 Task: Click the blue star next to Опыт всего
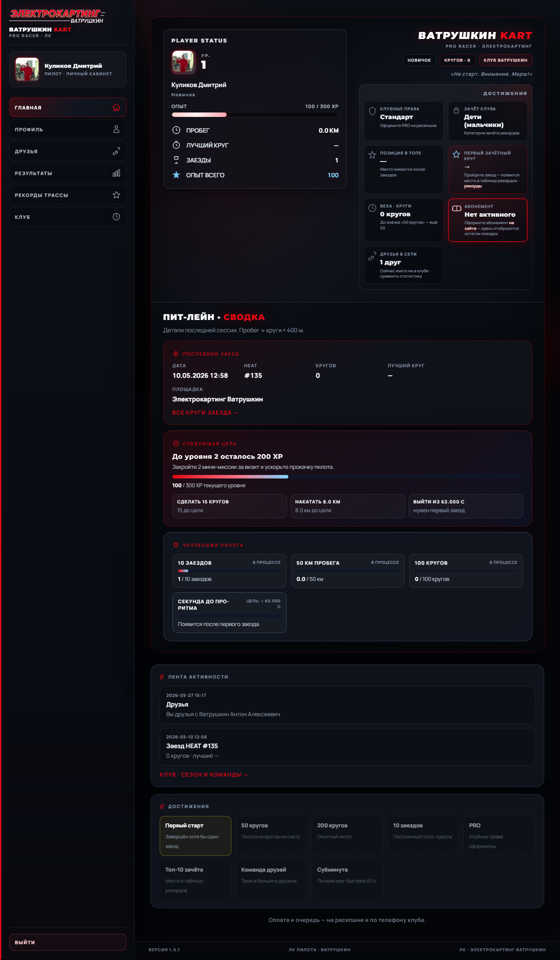(176, 175)
